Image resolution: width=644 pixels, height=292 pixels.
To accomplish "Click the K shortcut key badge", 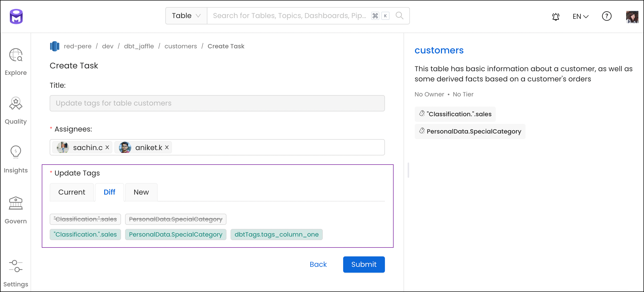I will pyautogui.click(x=385, y=16).
